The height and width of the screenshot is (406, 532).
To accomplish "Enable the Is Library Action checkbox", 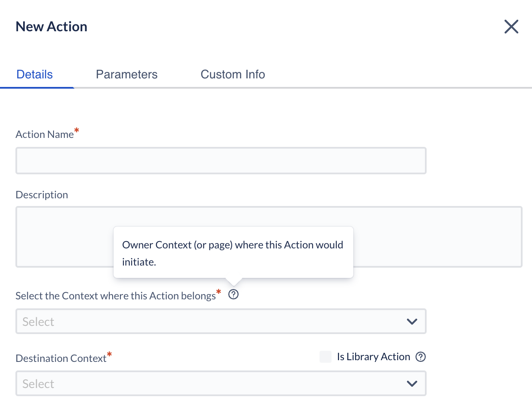I will coord(326,357).
